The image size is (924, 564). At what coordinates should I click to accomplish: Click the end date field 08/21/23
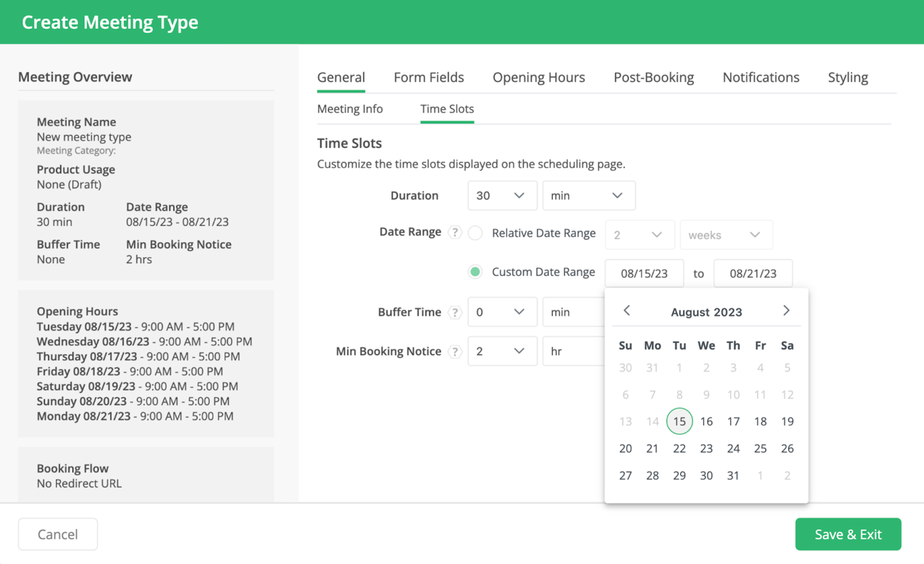coord(753,273)
